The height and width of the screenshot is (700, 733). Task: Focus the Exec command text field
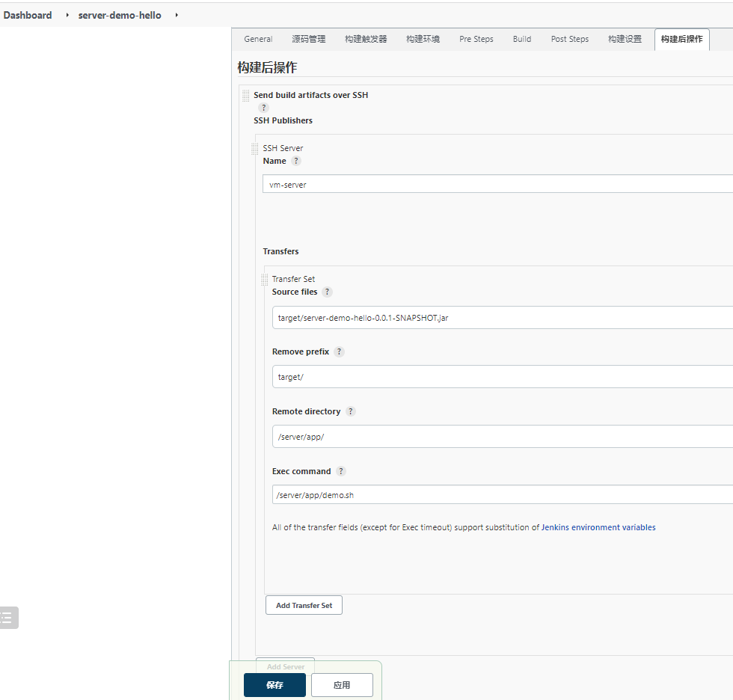pos(503,494)
